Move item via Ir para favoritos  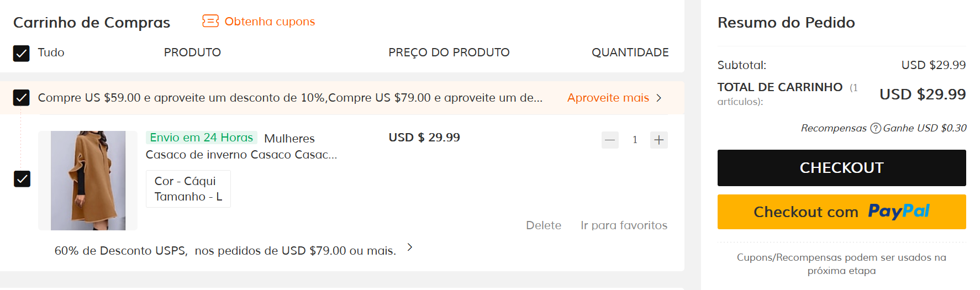click(624, 225)
